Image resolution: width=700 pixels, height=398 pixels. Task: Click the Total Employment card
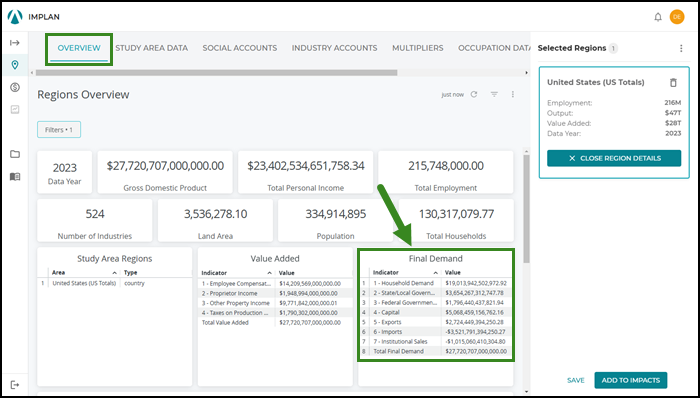(x=446, y=172)
